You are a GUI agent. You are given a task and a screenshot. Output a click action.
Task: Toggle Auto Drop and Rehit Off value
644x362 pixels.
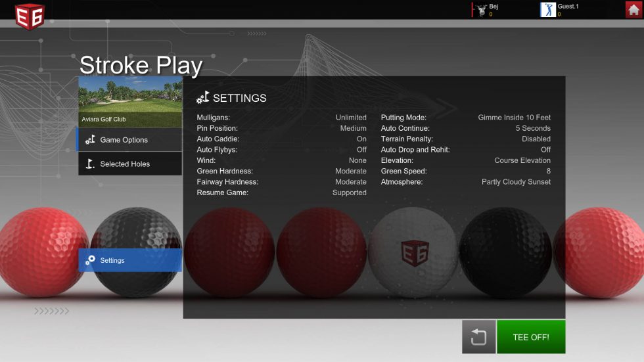[545, 150]
